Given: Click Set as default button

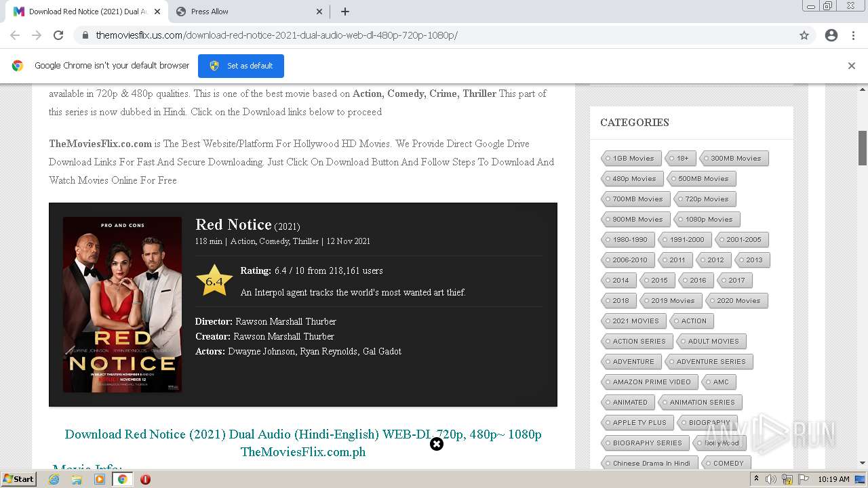Looking at the screenshot, I should point(241,66).
